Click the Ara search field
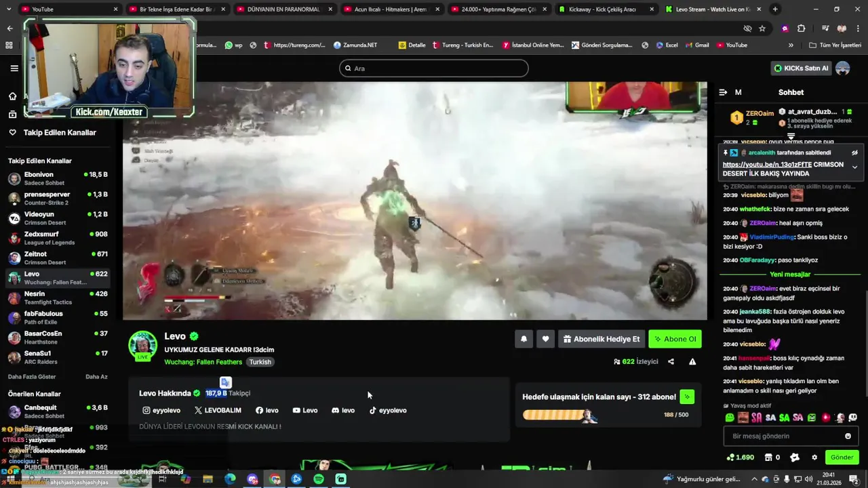868x488 pixels. 434,68
